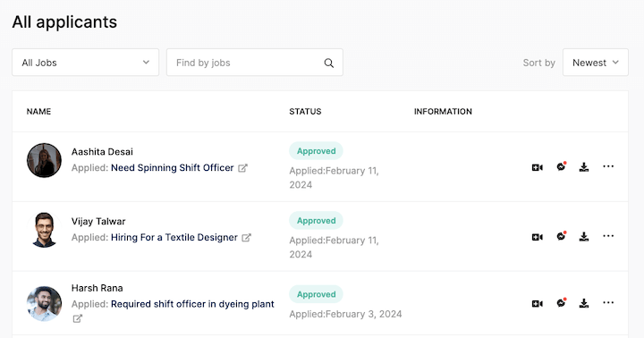
Task: Click Harsh Rana's profile photo
Action: (x=45, y=303)
